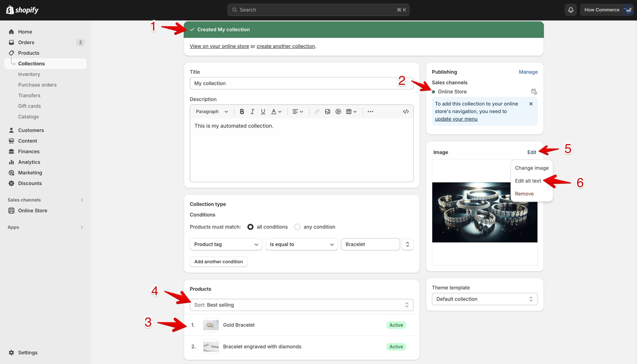Click the Online Store storefront icon
Image resolution: width=637 pixels, height=364 pixels.
click(x=11, y=210)
